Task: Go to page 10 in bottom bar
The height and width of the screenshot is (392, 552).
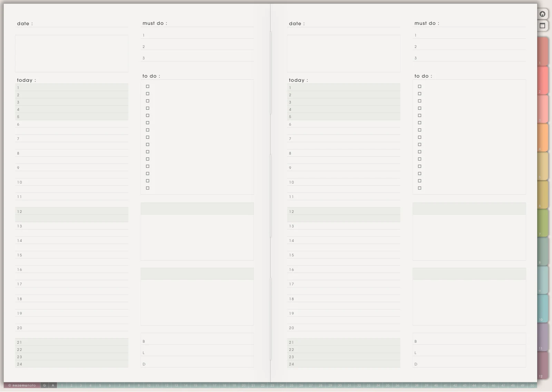Action: (148, 385)
